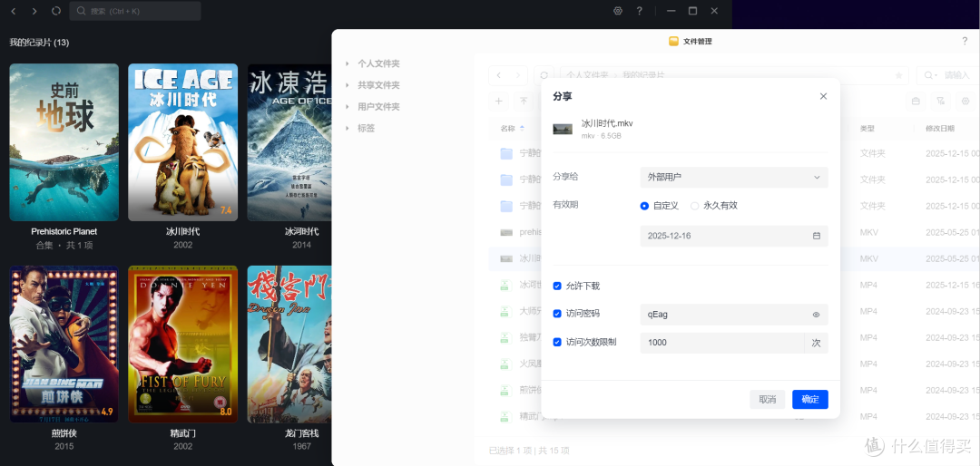Screen dimensions: 980x466
Task: Close the 分享 share dialog
Action: click(x=823, y=96)
